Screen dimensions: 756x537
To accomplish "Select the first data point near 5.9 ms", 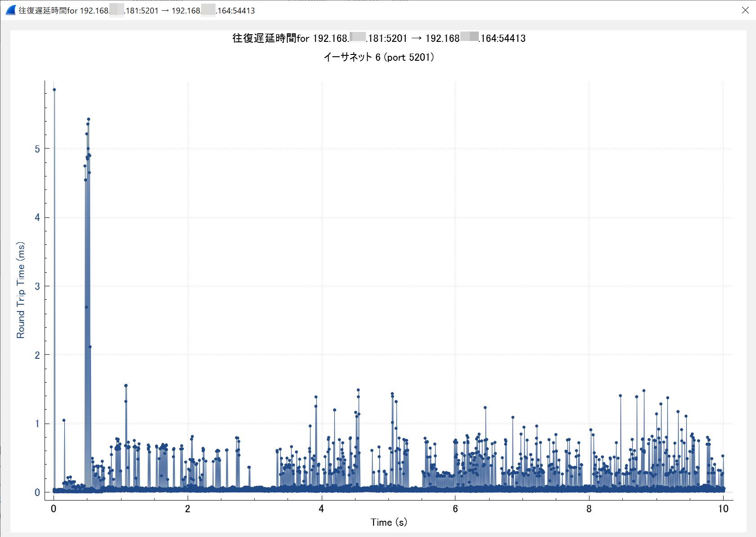I will [54, 90].
